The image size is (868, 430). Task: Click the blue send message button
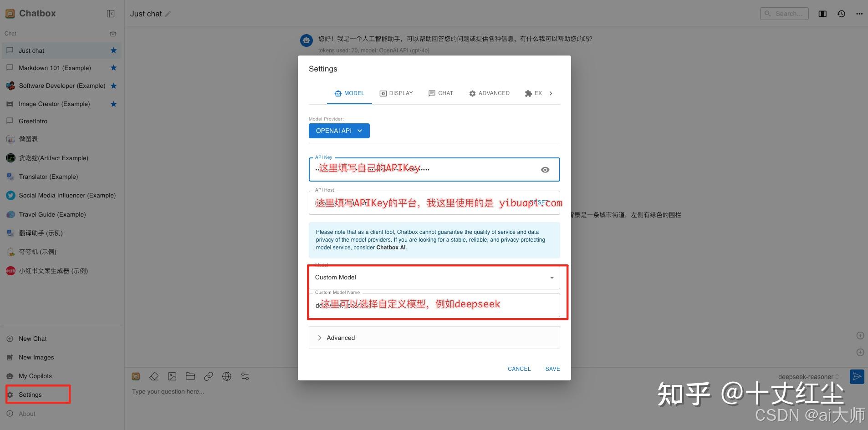[x=857, y=376]
